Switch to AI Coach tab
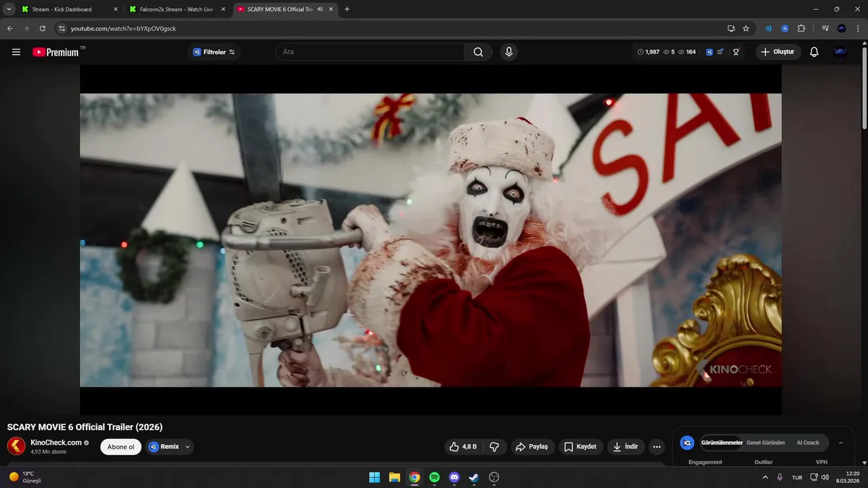This screenshot has width=868, height=488. click(x=808, y=443)
